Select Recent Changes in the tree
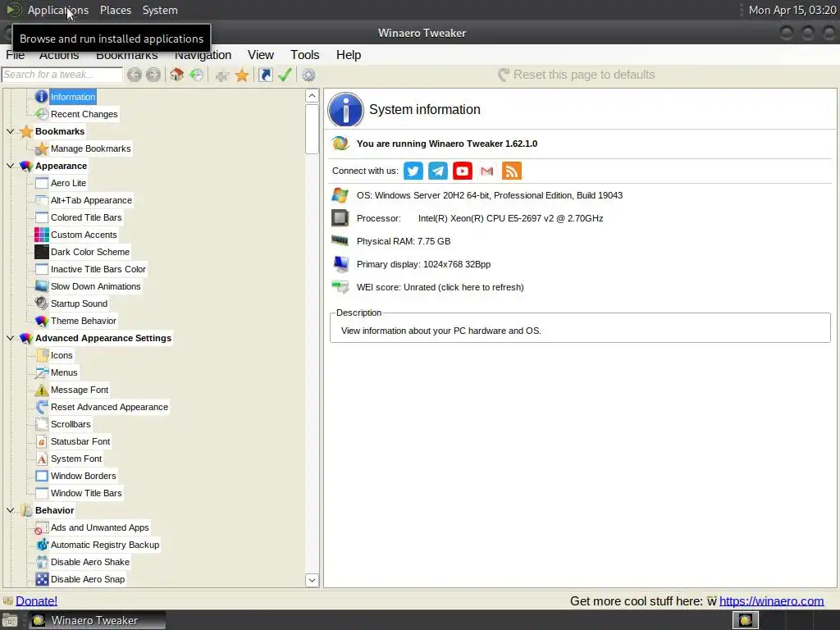This screenshot has width=840, height=630. coord(84,114)
